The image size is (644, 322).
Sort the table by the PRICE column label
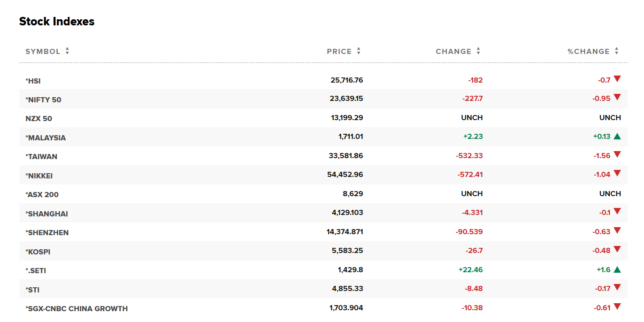tap(339, 52)
